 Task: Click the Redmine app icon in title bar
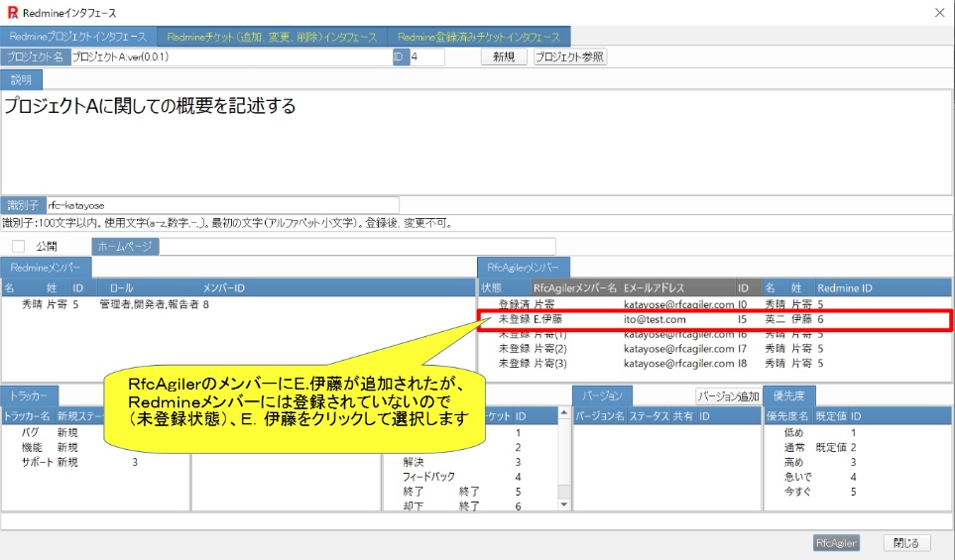(x=12, y=12)
